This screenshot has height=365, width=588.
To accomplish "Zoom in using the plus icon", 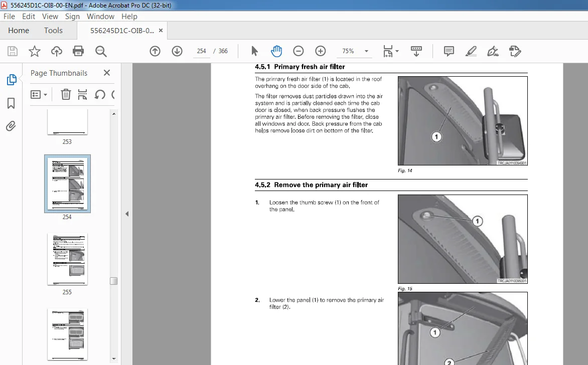I will point(321,51).
